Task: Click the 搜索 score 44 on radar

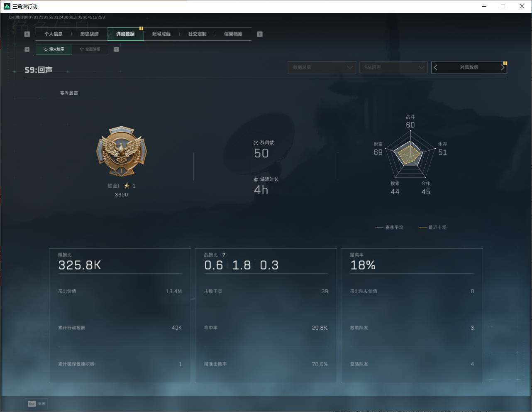Action: pos(395,192)
